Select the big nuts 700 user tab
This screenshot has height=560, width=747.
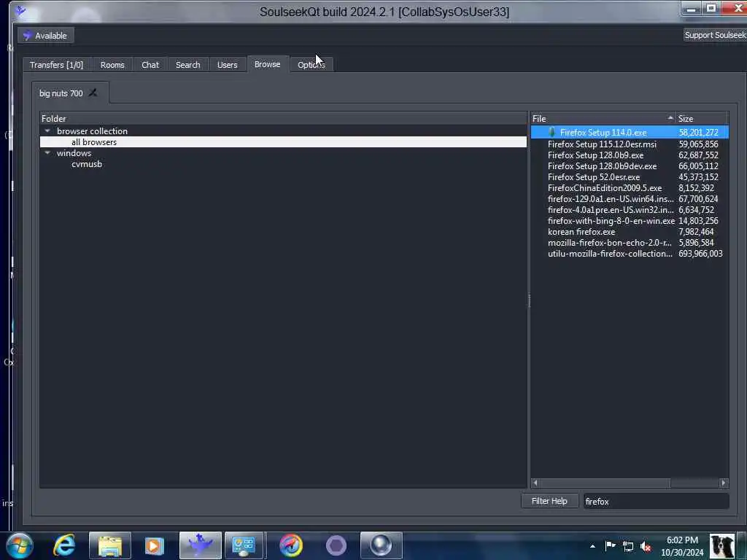(61, 93)
